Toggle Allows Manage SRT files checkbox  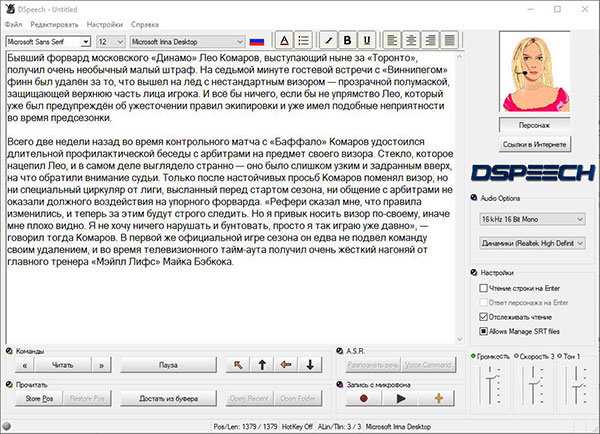(x=484, y=331)
